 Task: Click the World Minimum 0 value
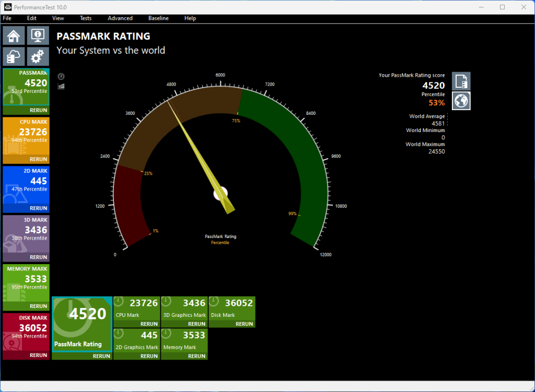[x=443, y=137]
